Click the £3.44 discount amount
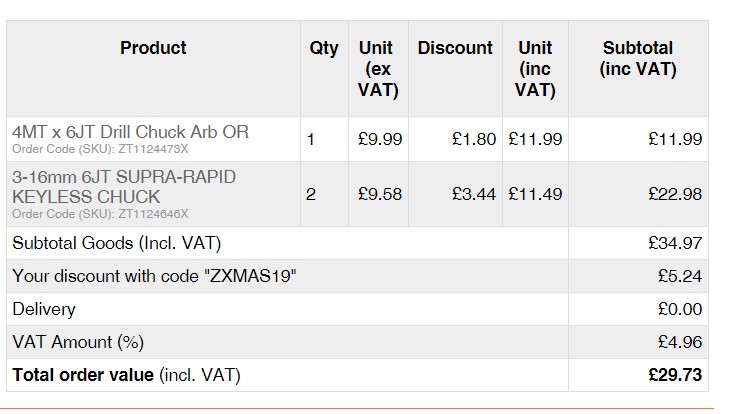Viewport: 746px width, 414px height. (x=473, y=194)
